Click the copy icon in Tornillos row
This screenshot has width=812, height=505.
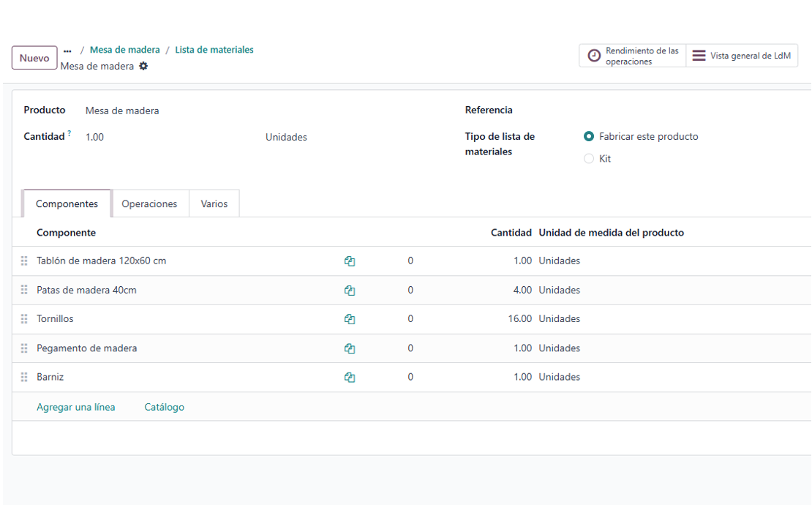click(x=350, y=319)
